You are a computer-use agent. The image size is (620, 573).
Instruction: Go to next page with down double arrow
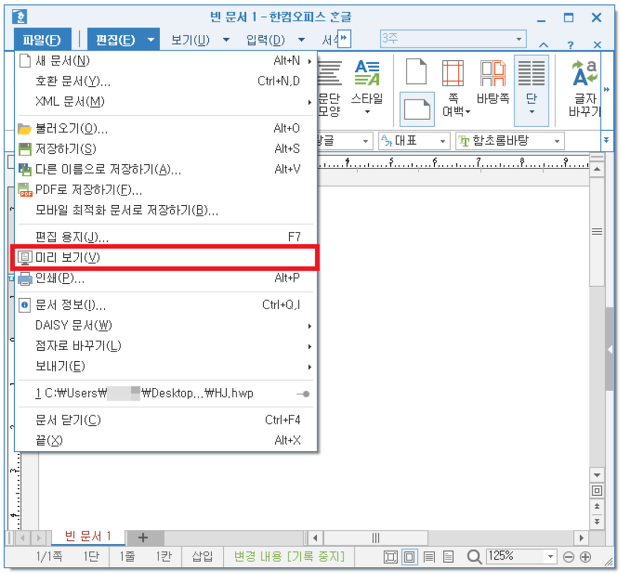coord(597,521)
